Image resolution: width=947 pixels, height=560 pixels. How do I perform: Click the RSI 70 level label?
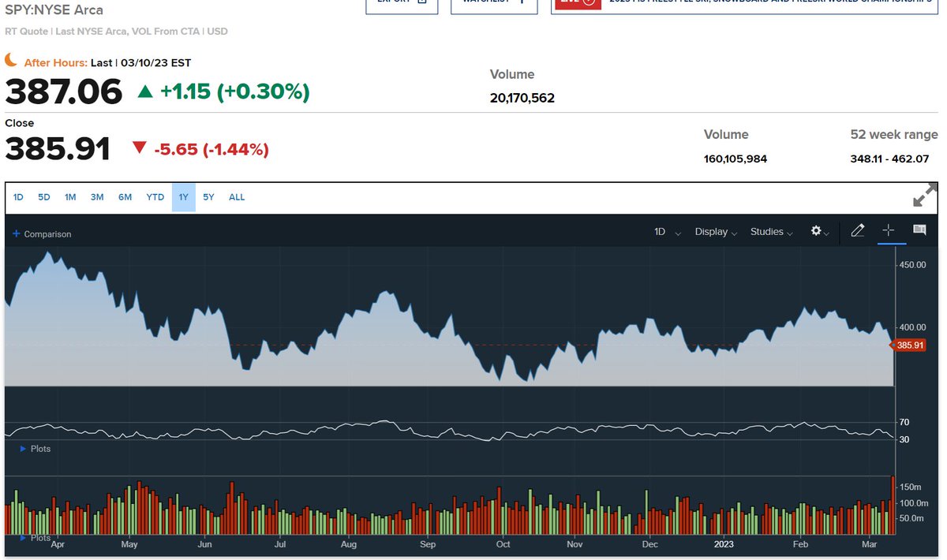pyautogui.click(x=904, y=423)
